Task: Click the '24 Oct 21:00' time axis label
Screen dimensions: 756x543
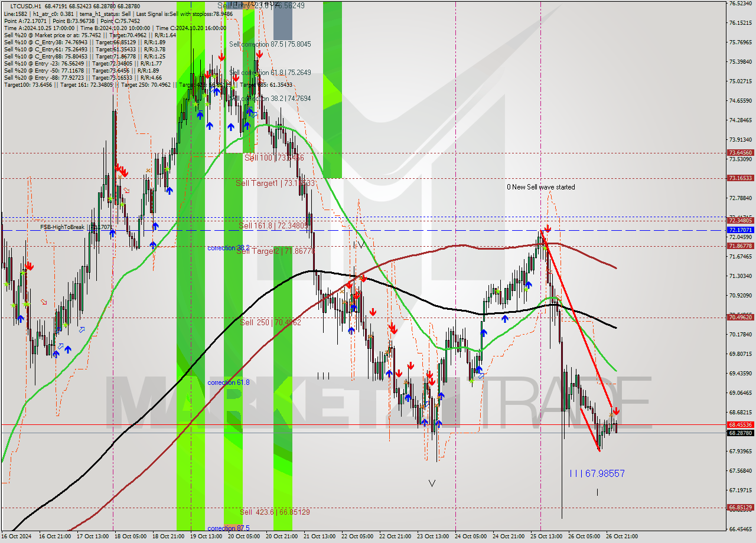Action: [x=509, y=537]
